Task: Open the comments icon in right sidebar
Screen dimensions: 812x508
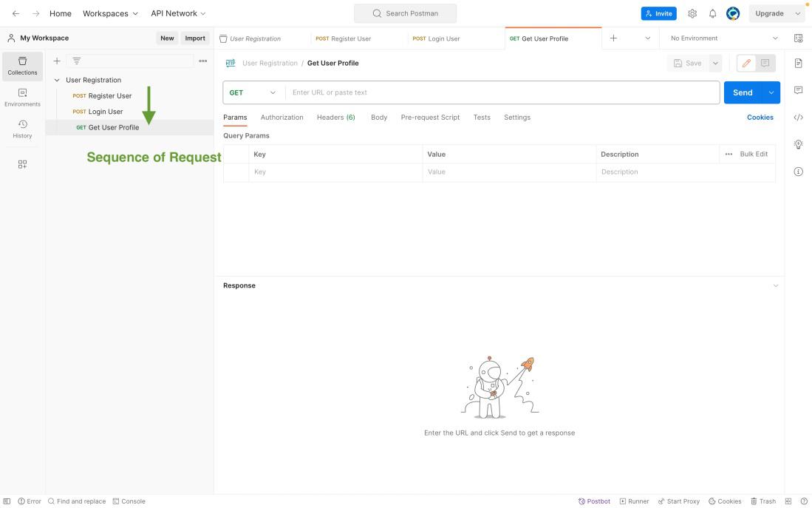Action: click(798, 90)
